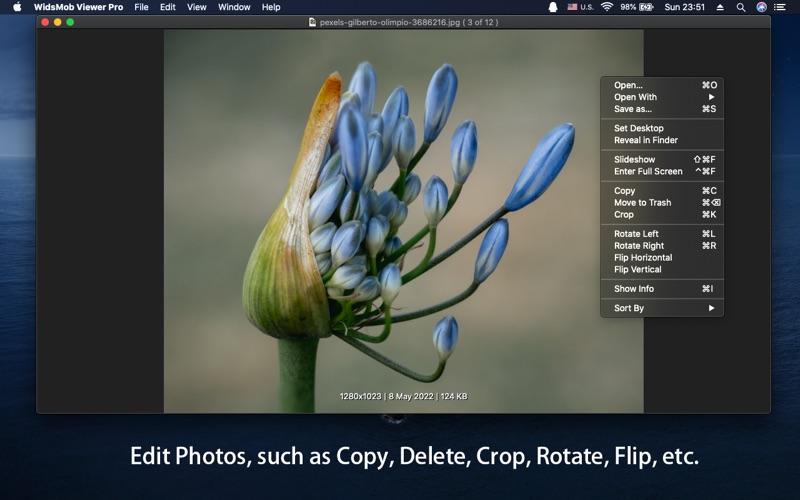The width and height of the screenshot is (800, 500).
Task: Click the eject icon in menu bar
Action: tap(720, 7)
